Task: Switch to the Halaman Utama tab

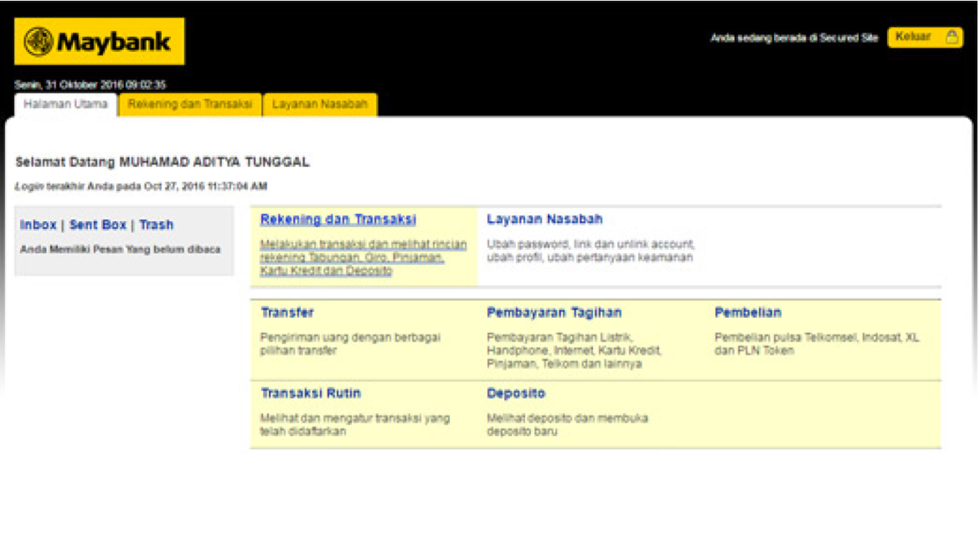Action: (65, 105)
